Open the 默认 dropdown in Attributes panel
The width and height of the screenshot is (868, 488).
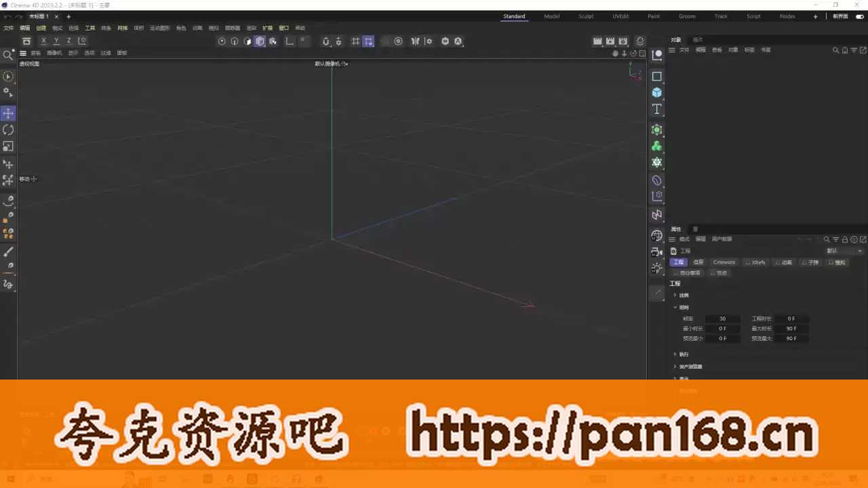tap(844, 251)
